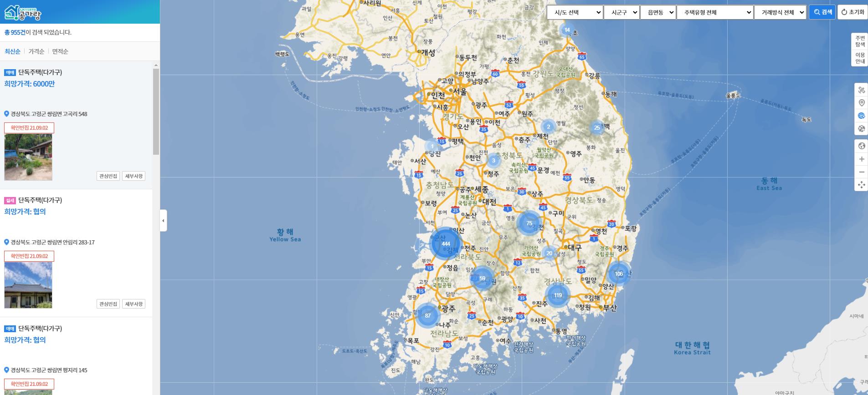Click the 106 cluster marker near 부산
The image size is (868, 395).
[619, 273]
